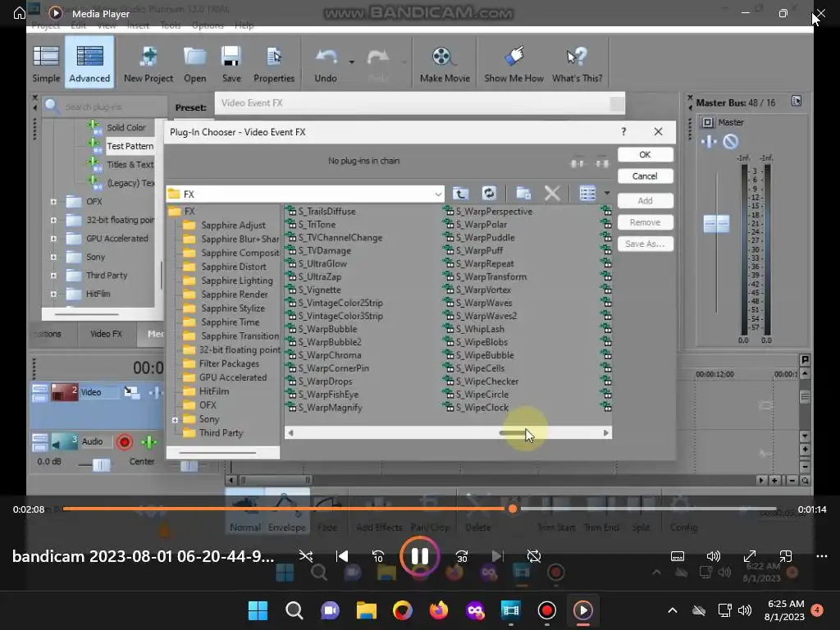
Task: Expand the Sony folder in chooser tree
Action: tap(175, 419)
